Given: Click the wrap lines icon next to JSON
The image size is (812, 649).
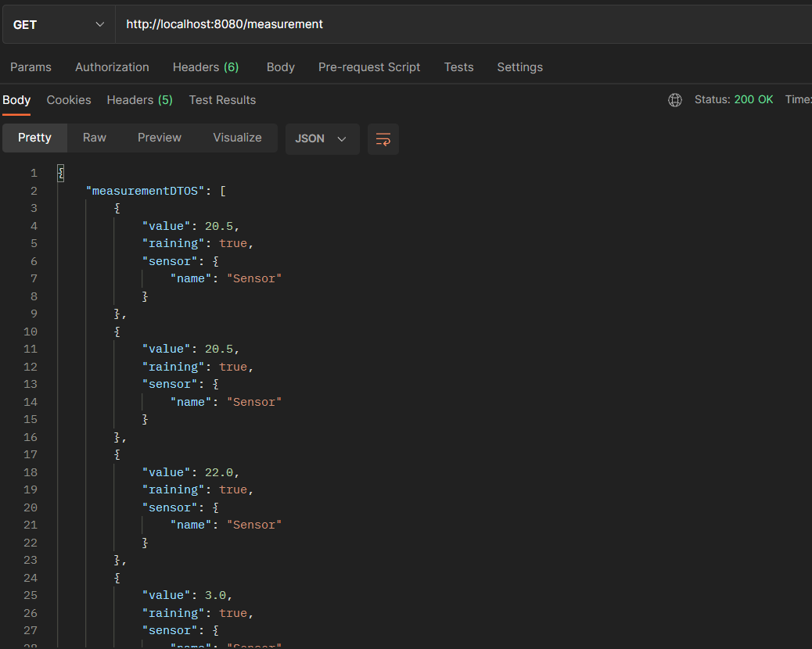Looking at the screenshot, I should click(383, 138).
